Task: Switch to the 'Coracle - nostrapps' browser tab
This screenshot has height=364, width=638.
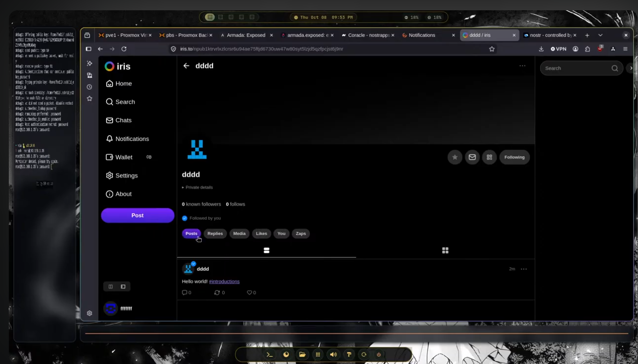Action: (369, 35)
